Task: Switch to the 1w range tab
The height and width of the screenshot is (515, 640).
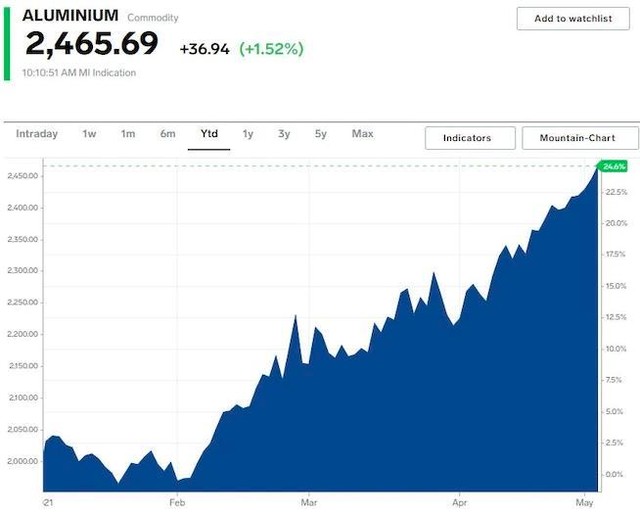Action: pos(90,134)
